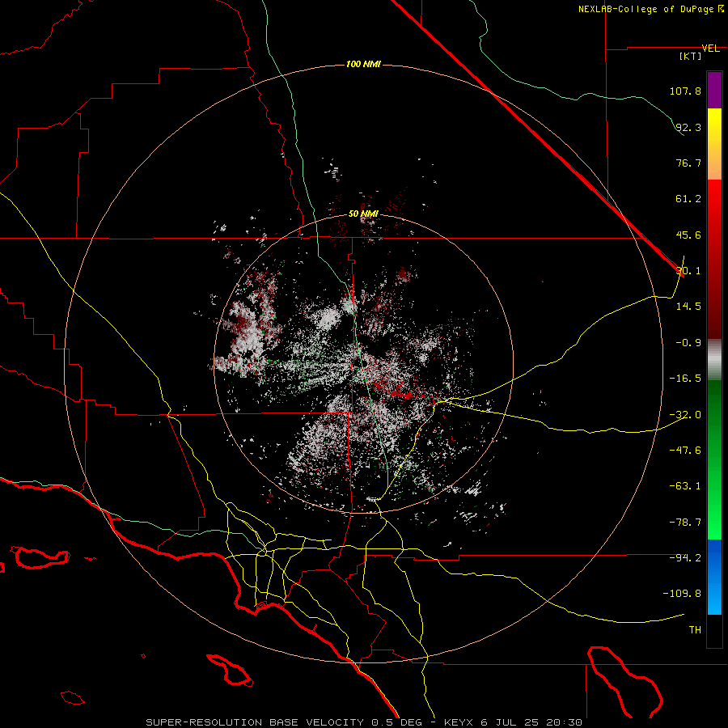The height and width of the screenshot is (728, 728).
Task: Pick the gray near-zero segment of color bar
Action: pyautogui.click(x=714, y=360)
